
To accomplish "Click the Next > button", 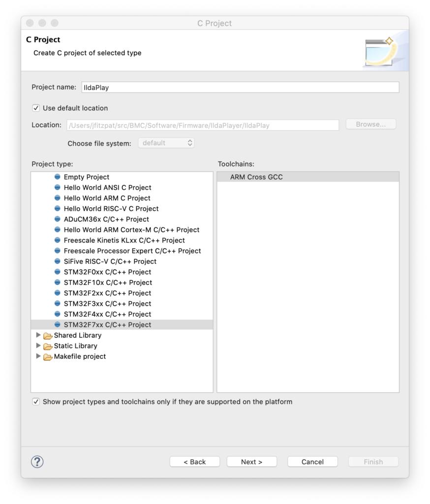I will click(251, 462).
